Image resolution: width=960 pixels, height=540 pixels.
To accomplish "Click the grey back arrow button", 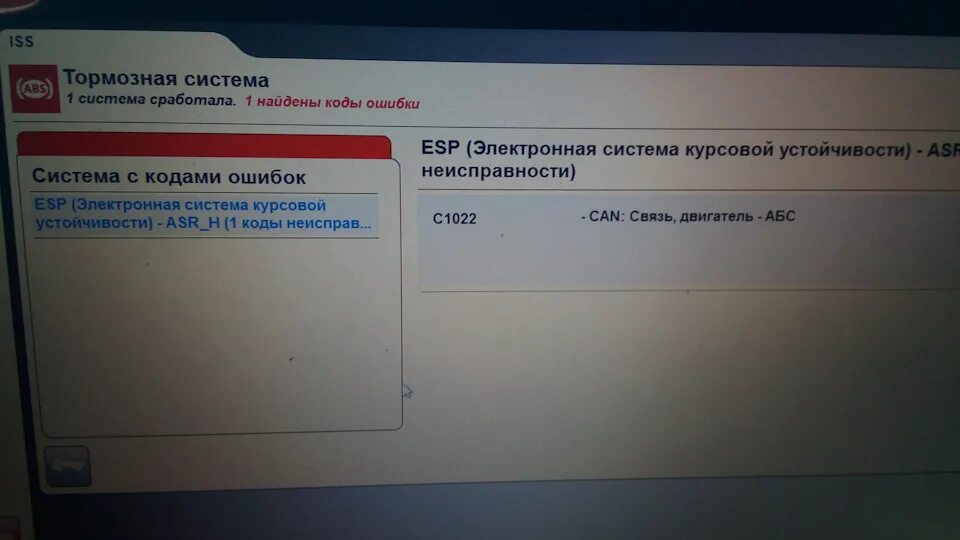I will [x=67, y=467].
